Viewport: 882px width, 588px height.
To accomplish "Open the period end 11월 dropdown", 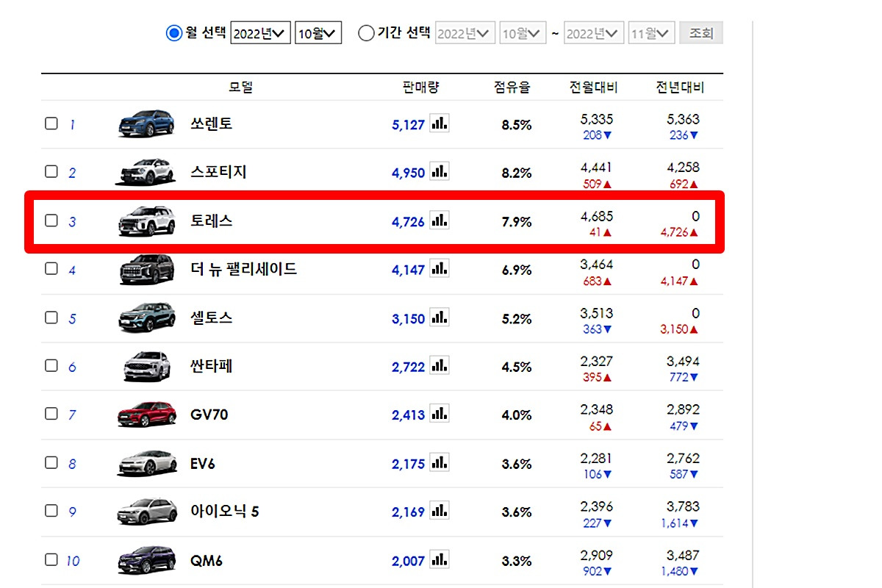I will (651, 33).
